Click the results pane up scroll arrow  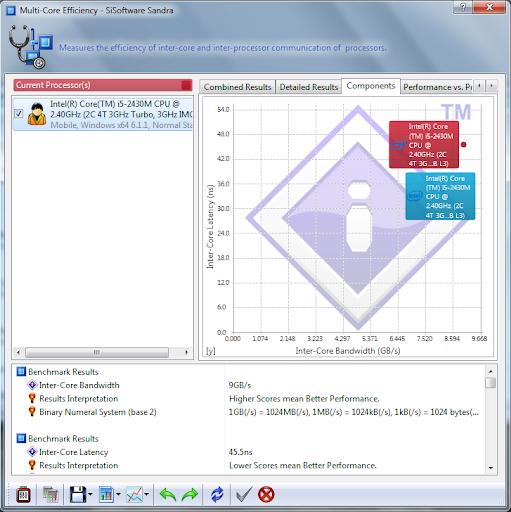coord(490,371)
